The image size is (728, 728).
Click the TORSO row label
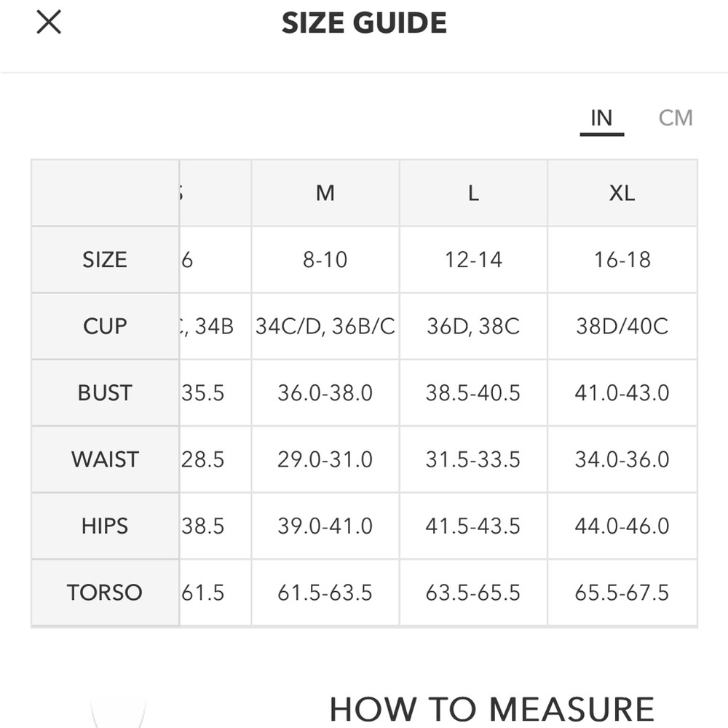[x=105, y=593]
